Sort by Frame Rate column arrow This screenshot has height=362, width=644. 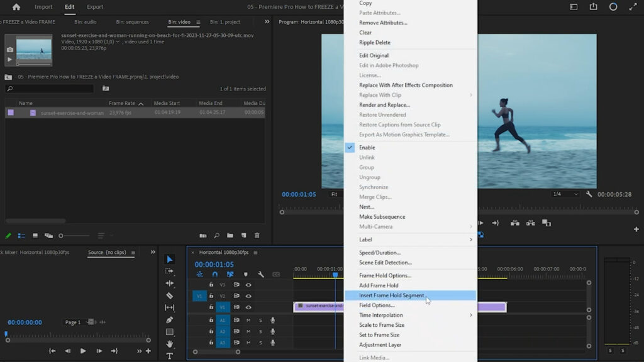pyautogui.click(x=141, y=104)
